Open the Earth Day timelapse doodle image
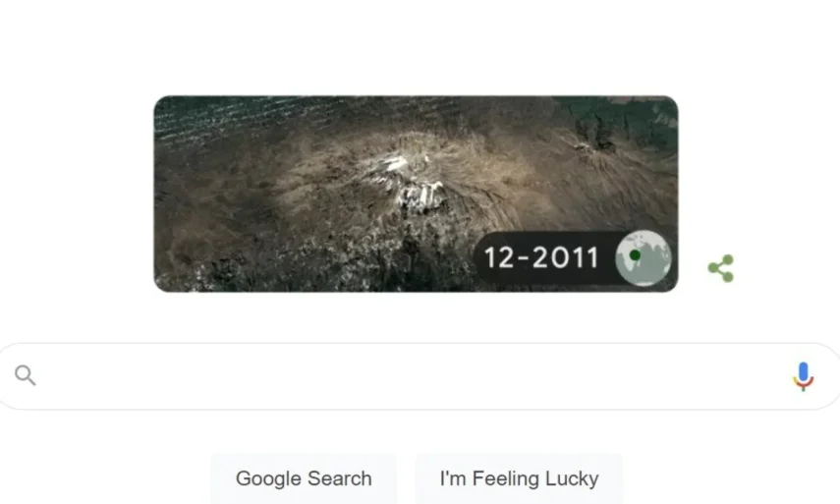840x504 pixels. [416, 194]
